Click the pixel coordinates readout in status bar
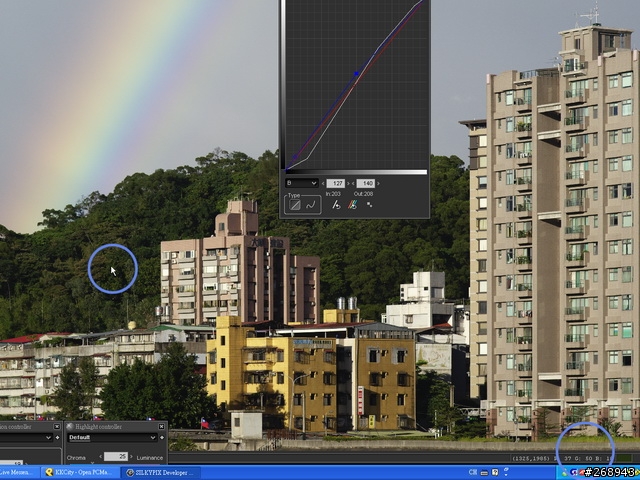This screenshot has width=640, height=480. click(x=531, y=459)
